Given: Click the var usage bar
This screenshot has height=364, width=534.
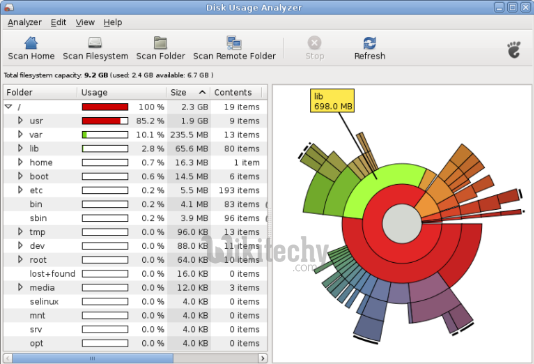Looking at the screenshot, I should 105,135.
